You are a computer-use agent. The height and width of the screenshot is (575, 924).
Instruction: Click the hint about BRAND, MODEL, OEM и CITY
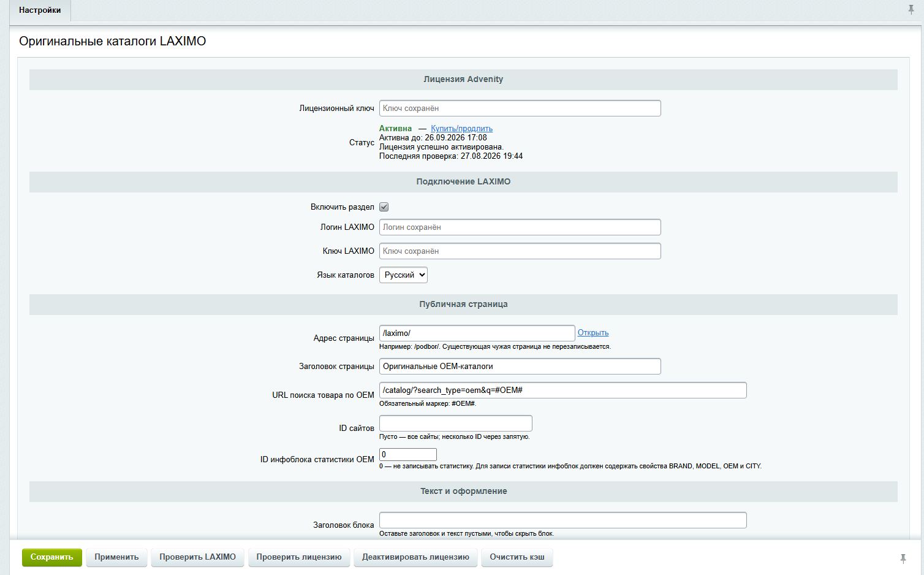(570, 466)
